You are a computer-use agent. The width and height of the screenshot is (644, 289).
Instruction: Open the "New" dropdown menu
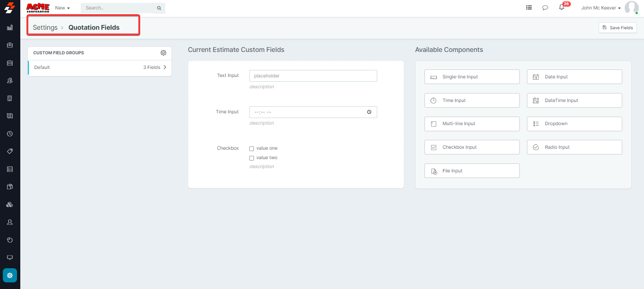[62, 8]
